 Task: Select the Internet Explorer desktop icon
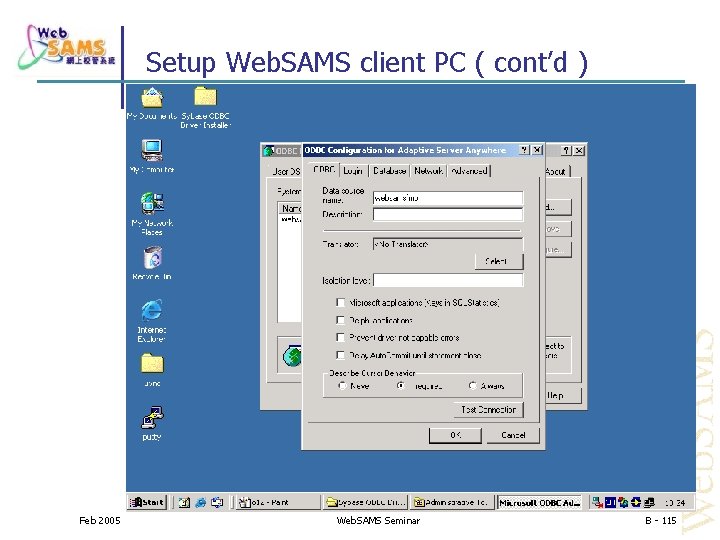152,321
